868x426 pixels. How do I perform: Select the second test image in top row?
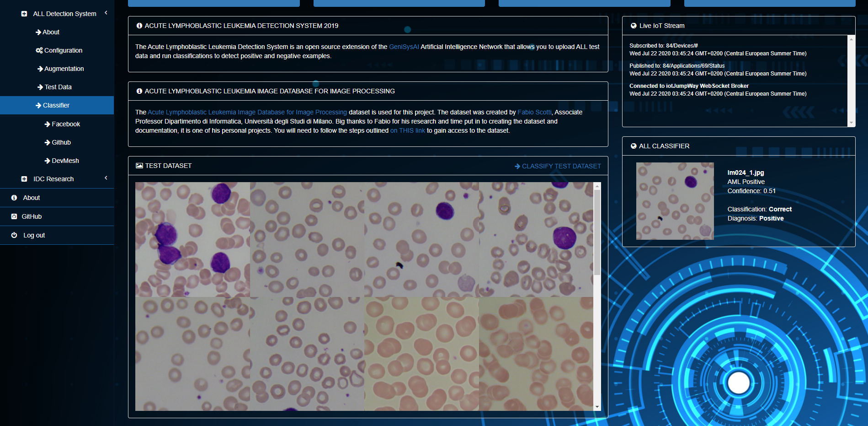point(307,239)
